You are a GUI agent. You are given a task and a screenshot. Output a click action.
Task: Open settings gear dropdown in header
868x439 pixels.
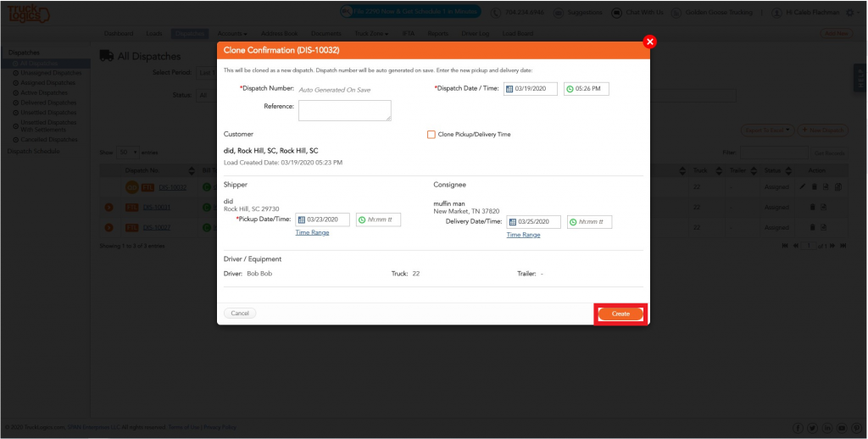(x=853, y=12)
